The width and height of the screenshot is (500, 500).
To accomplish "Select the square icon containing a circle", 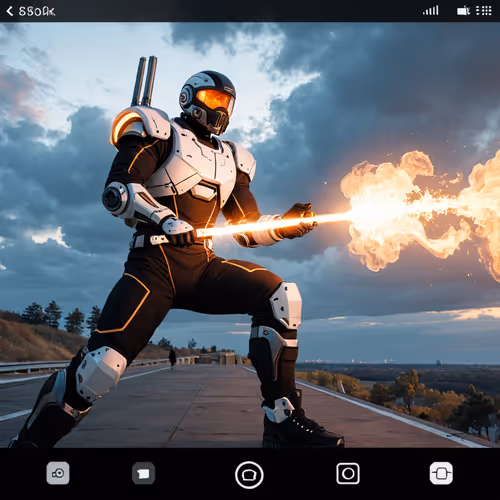I will pos(348,473).
